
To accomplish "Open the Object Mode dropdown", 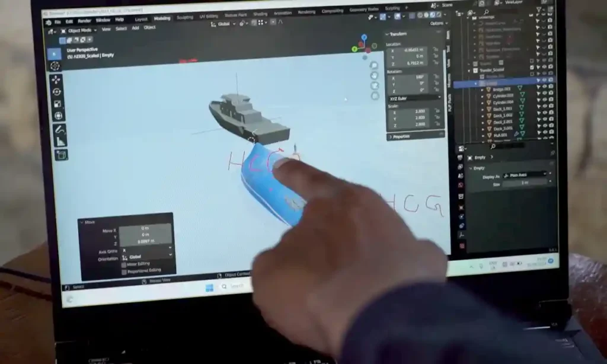I will click(79, 31).
